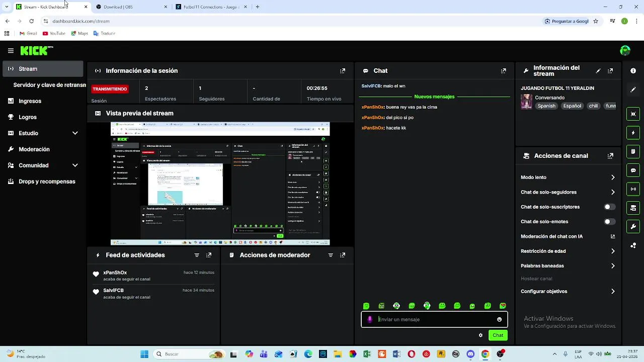Click the pencil icon in right sidebar
This screenshot has height=362, width=644.
tap(633, 89)
